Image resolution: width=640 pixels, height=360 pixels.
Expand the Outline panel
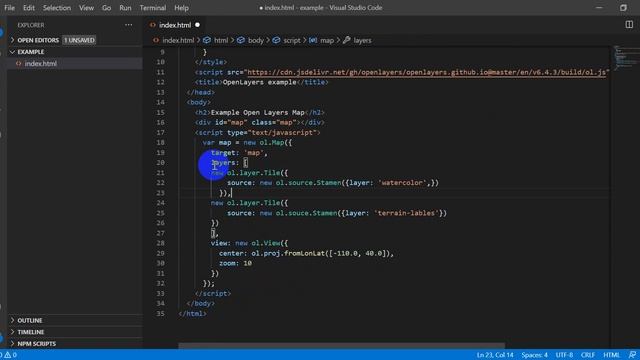(x=75, y=320)
